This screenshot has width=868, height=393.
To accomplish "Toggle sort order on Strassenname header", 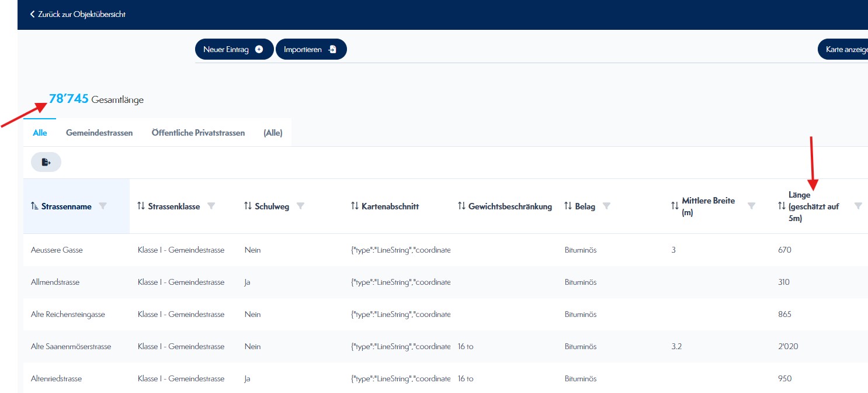I will click(x=34, y=206).
